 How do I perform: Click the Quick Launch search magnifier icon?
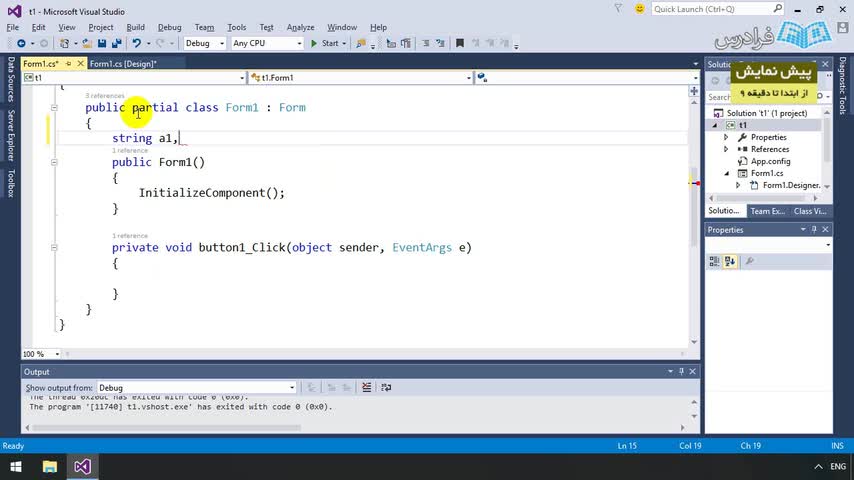tap(777, 9)
